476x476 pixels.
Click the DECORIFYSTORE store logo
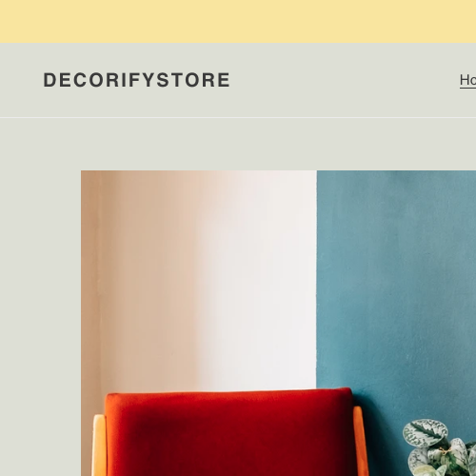point(136,80)
